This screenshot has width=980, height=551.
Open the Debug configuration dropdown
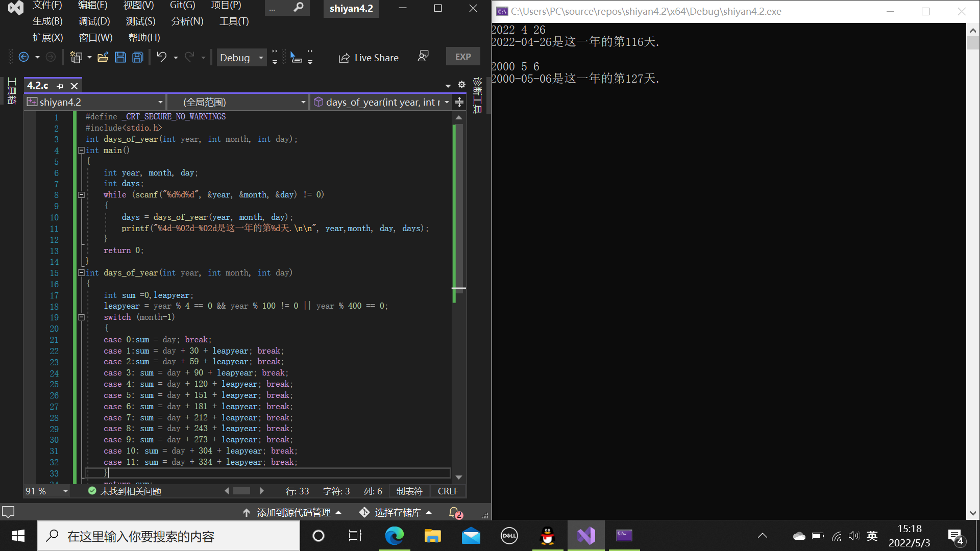pos(261,58)
